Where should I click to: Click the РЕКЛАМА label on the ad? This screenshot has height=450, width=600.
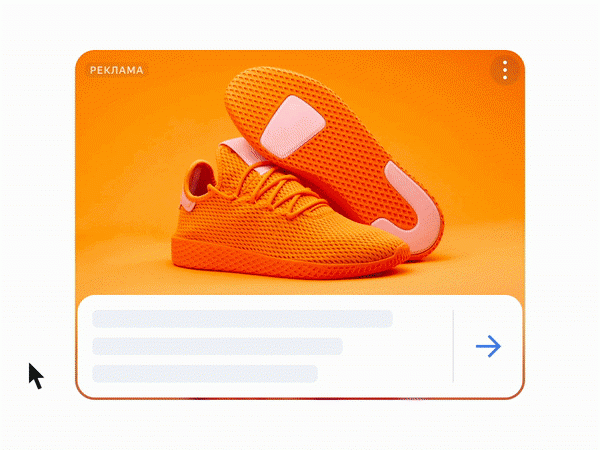point(116,70)
